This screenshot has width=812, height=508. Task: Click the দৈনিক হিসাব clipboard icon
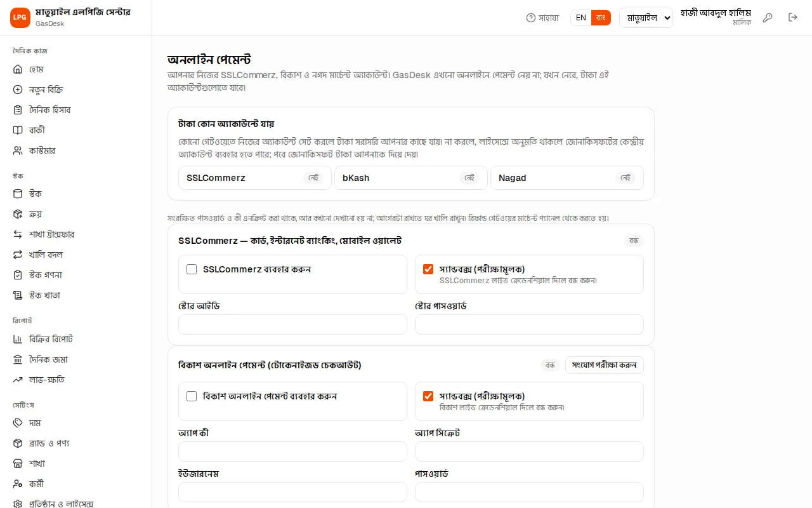[x=18, y=110]
